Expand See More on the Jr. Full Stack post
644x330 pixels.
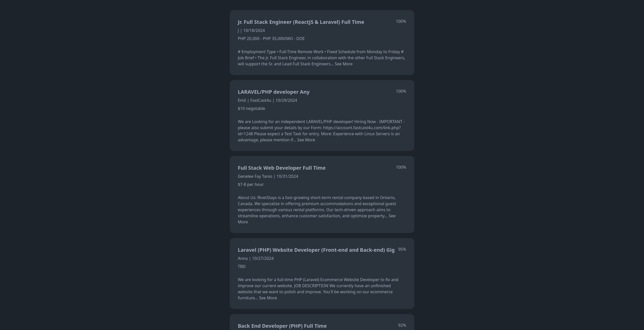(344, 64)
